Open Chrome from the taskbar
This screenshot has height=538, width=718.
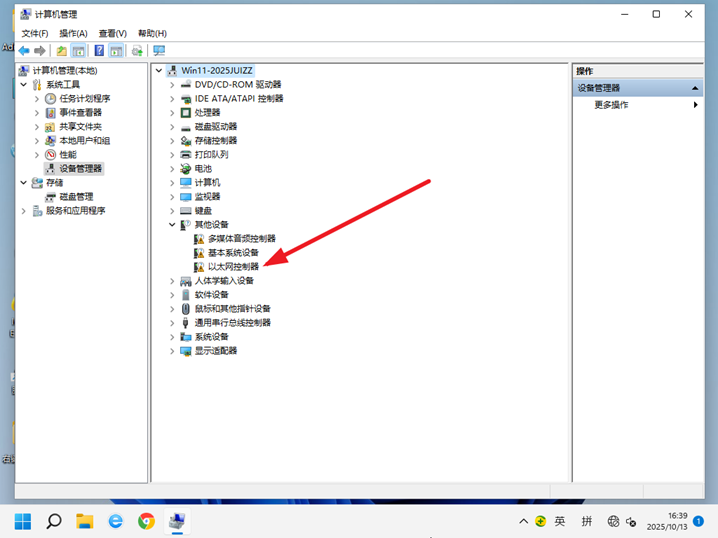147,521
